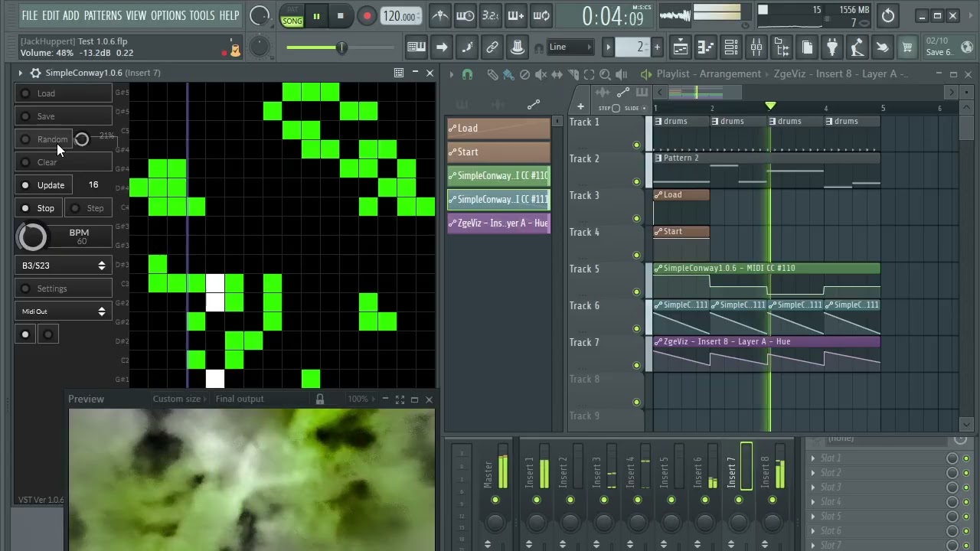Open the EDIT menu
Viewport: 980px width, 551px height.
[x=51, y=15]
